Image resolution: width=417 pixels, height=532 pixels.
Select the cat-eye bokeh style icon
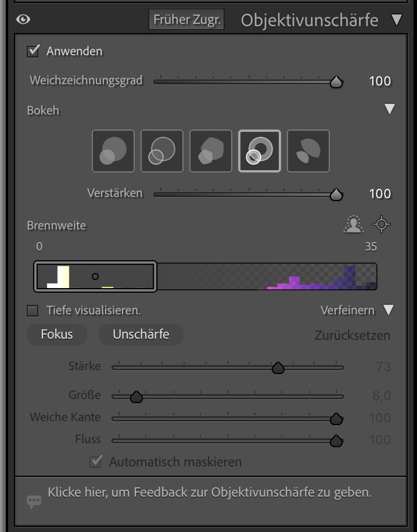point(308,151)
